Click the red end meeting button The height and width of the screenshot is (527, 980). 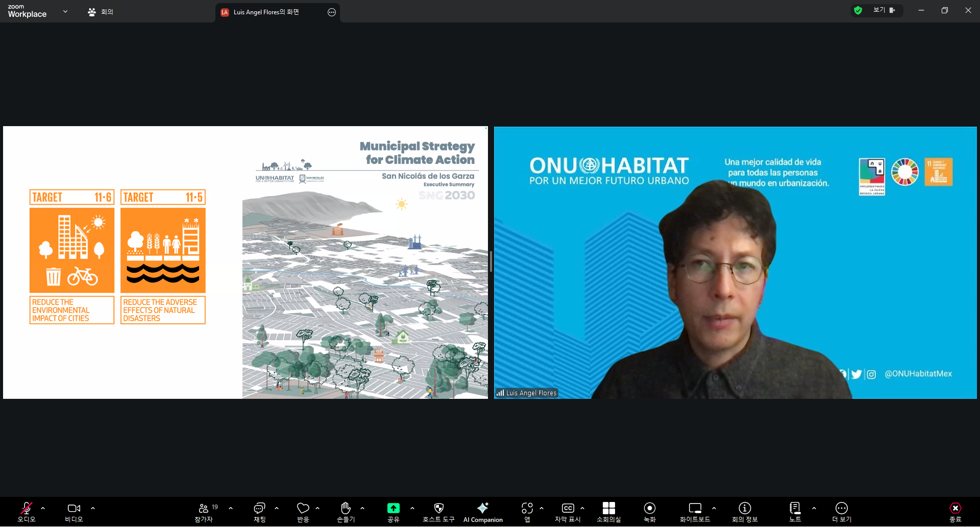pos(955,508)
